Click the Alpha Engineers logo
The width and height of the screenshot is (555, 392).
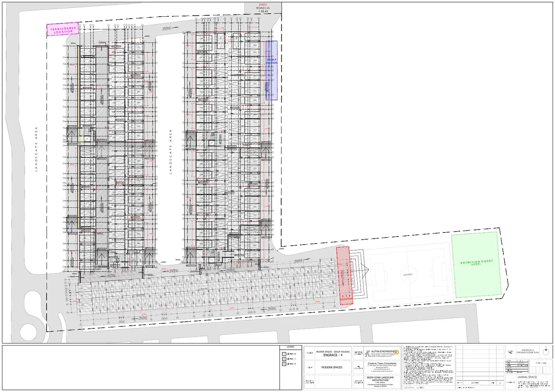pos(368,353)
